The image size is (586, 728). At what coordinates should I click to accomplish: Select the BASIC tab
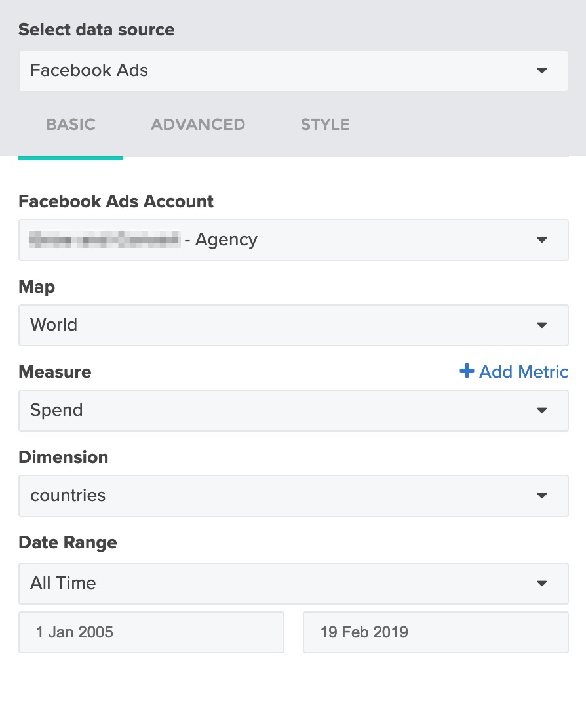71,125
